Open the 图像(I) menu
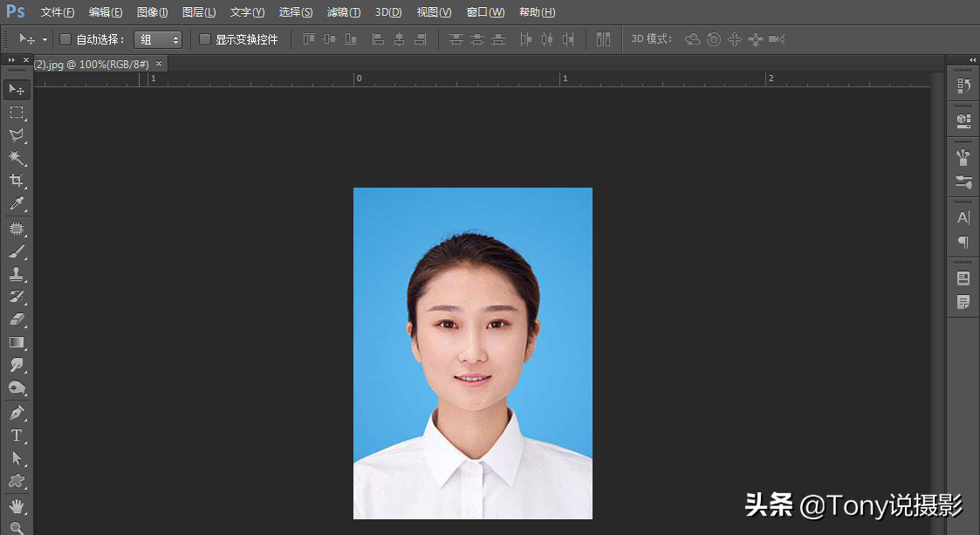 click(x=152, y=12)
